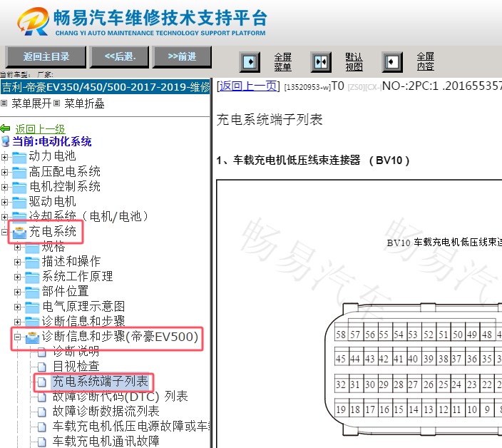Click the 菜单折叠 collapse-all icon
The image size is (502, 448).
click(x=56, y=103)
